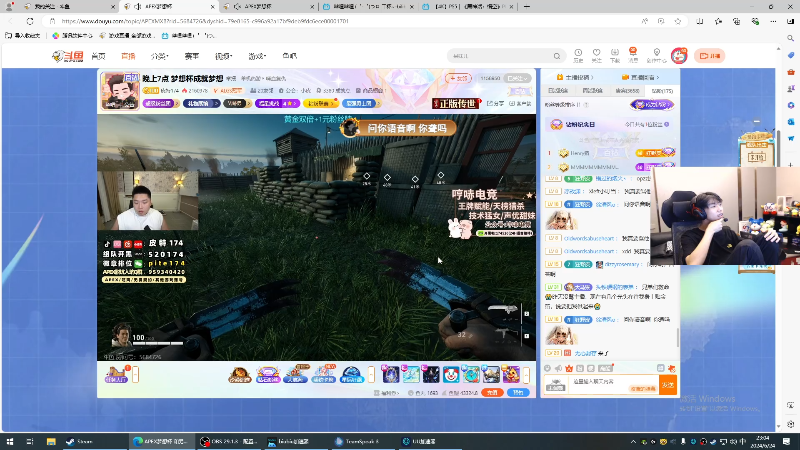The image size is (800, 450).
Task: Expand the 视频 video dropdown menu
Action: (x=223, y=56)
